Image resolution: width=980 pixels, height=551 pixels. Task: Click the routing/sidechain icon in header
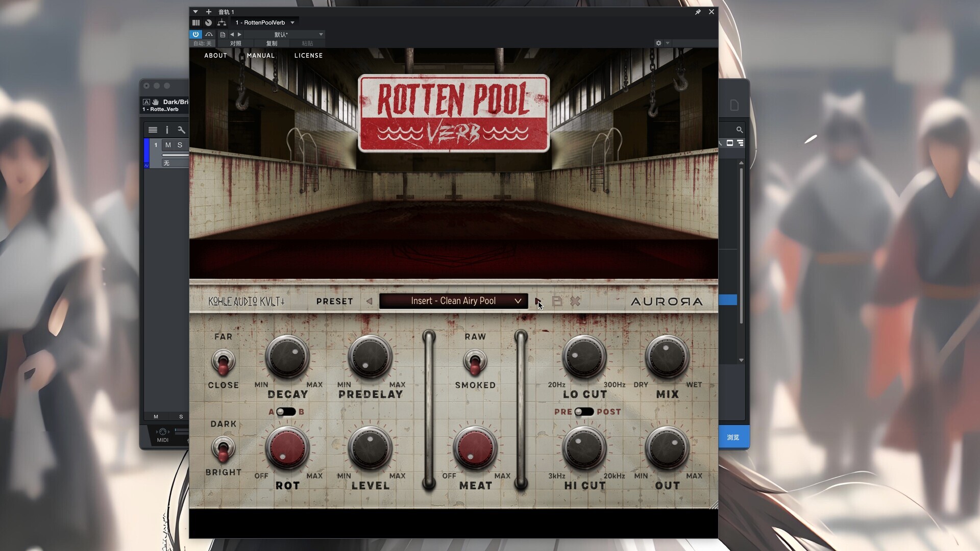click(222, 22)
